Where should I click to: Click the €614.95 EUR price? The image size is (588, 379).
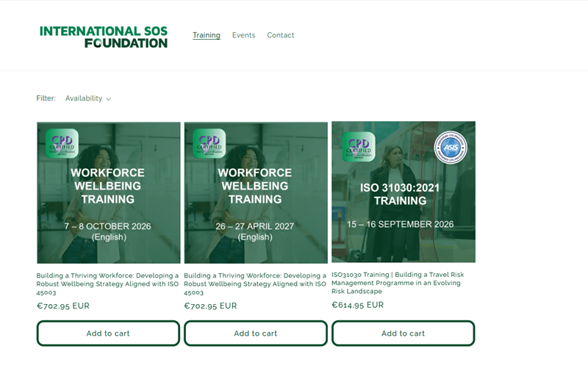[x=357, y=305]
